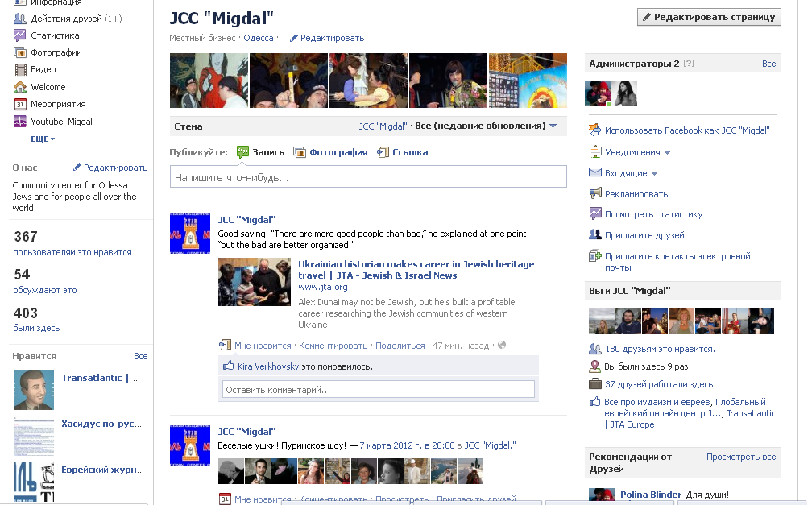Click the Рекламировать megaphone icon
Screen dimensions: 812x505
click(595, 194)
